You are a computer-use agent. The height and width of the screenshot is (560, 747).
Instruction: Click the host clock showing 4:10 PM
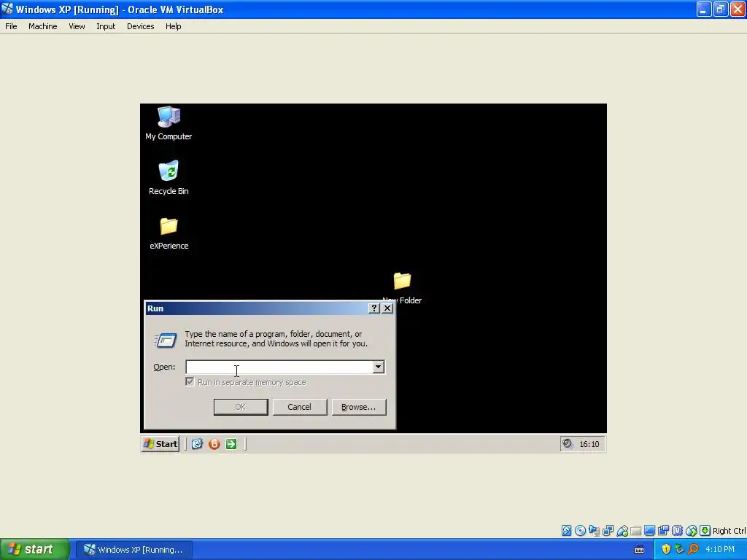[720, 550]
